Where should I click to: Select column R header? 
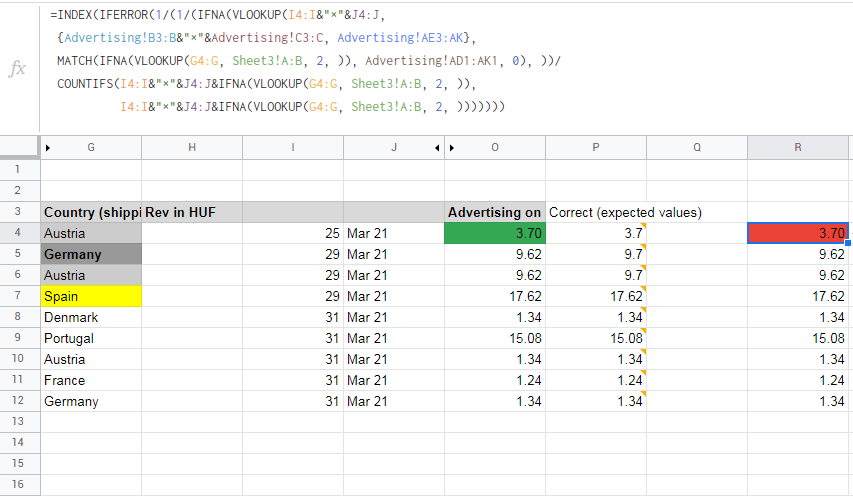(x=798, y=147)
